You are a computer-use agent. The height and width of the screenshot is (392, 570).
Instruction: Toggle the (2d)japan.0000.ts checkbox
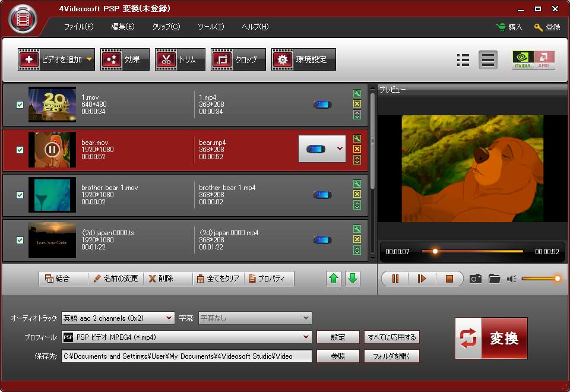[x=20, y=241]
